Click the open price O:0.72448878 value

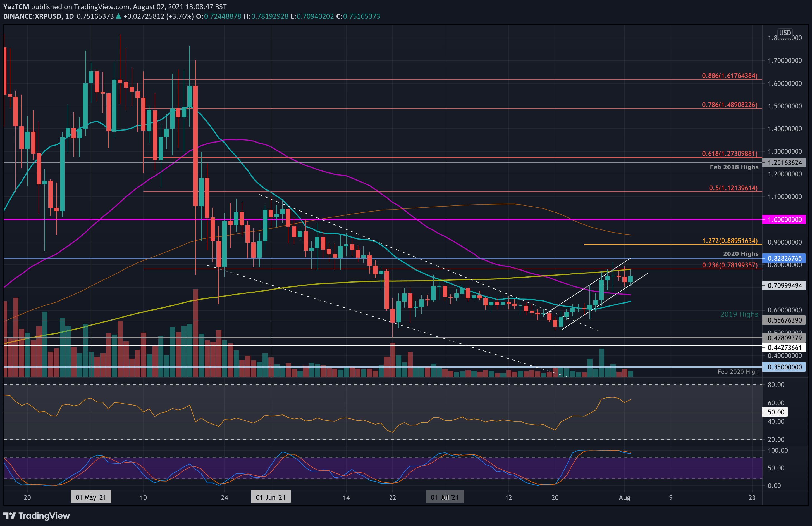coord(218,16)
